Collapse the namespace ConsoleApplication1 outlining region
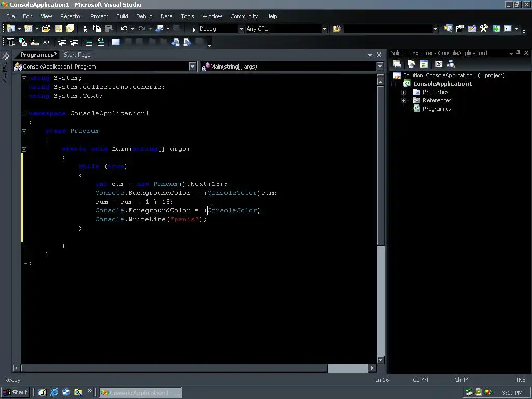The height and width of the screenshot is (399, 532). pos(24,114)
